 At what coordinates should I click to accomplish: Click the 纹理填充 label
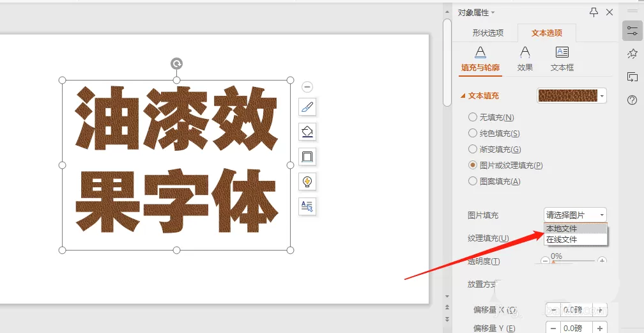488,238
